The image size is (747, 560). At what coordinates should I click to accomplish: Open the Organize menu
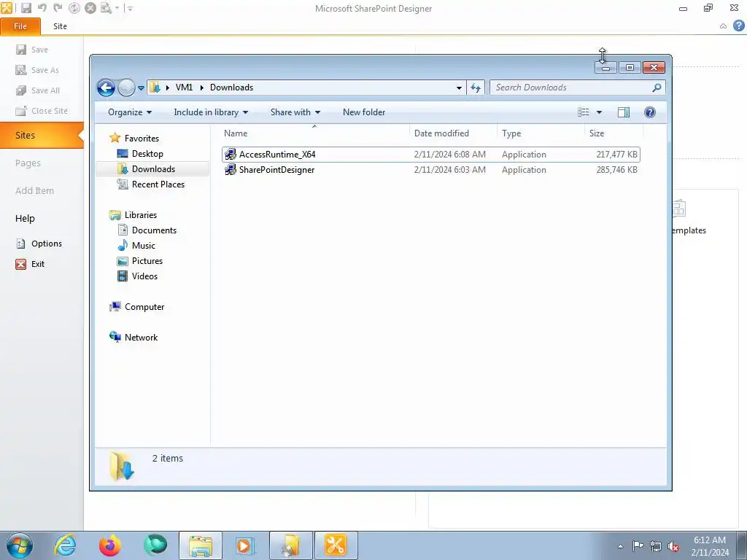click(130, 112)
